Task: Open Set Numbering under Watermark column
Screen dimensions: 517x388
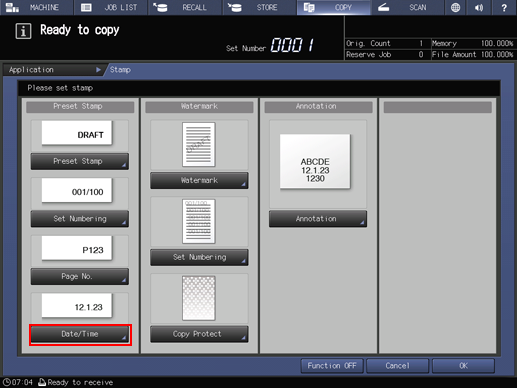Action: pos(199,257)
